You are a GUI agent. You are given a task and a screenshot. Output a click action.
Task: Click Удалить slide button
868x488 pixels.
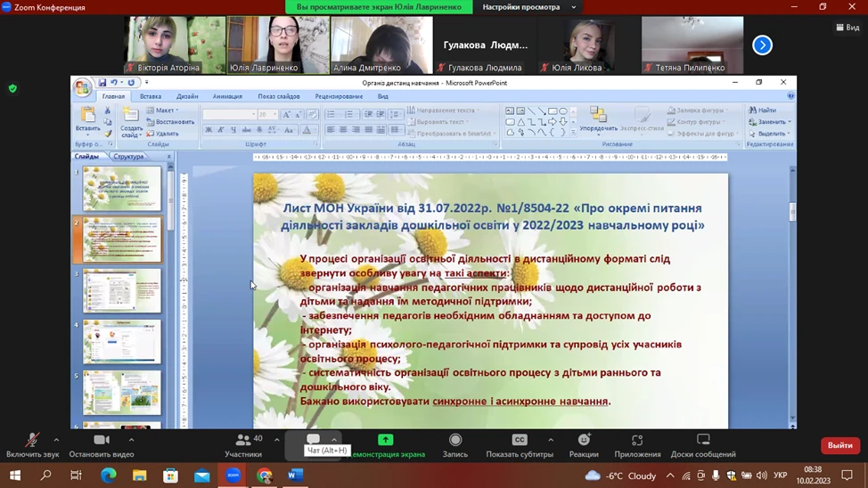point(163,134)
